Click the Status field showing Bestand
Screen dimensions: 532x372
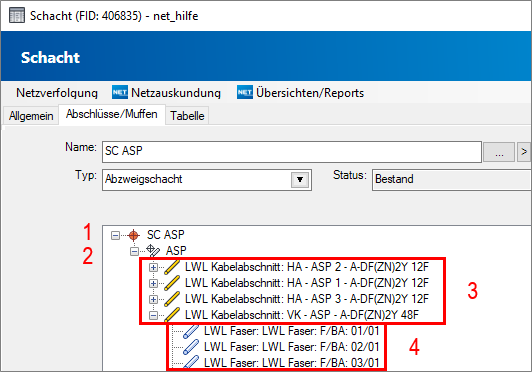pos(452,180)
